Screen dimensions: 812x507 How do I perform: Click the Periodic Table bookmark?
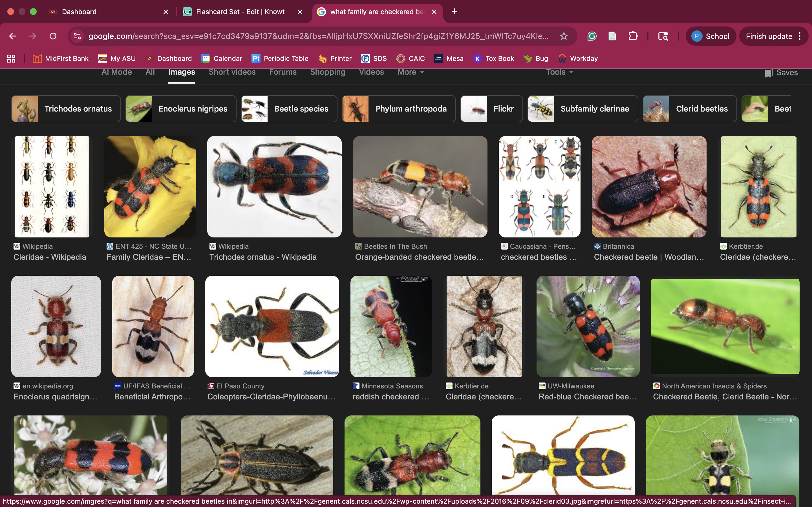[280, 58]
